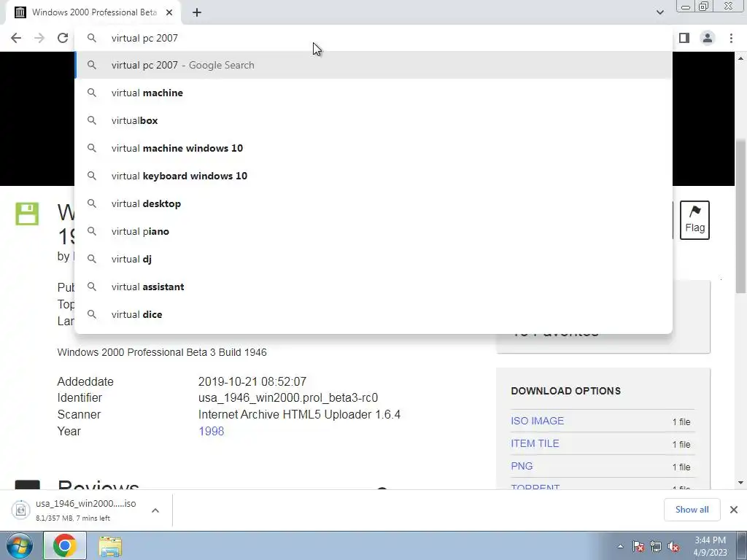Open the ISO IMAGE download link
The image size is (747, 560).
[537, 421]
